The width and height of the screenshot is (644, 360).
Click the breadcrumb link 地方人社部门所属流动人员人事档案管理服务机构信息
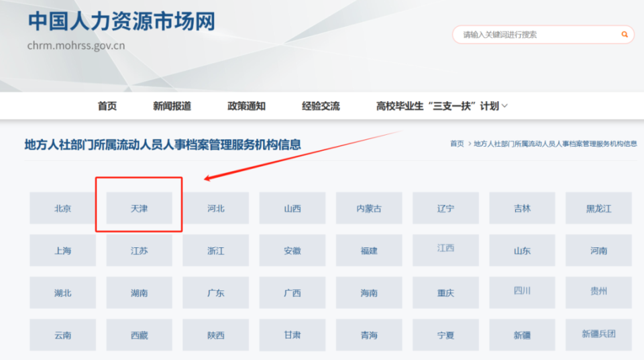pyautogui.click(x=555, y=143)
